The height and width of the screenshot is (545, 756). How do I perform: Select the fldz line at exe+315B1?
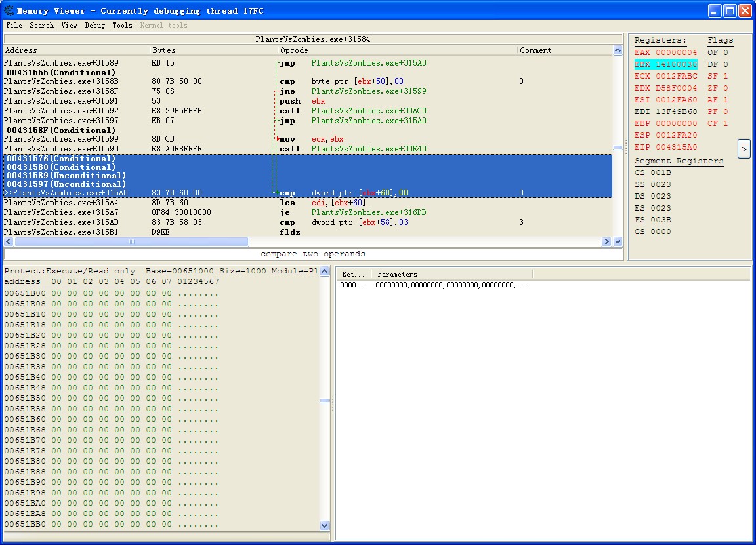pos(308,232)
